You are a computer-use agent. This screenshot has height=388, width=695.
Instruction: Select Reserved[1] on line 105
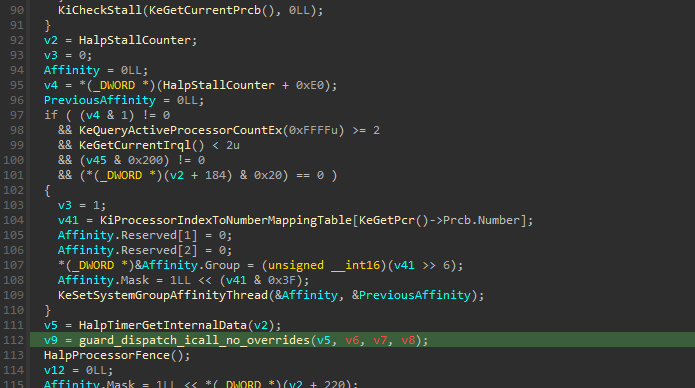(x=159, y=235)
